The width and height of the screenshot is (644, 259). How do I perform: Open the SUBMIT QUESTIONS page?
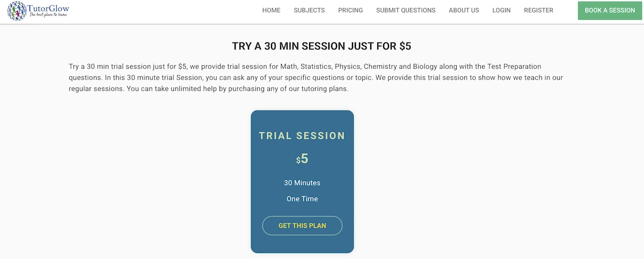point(406,10)
